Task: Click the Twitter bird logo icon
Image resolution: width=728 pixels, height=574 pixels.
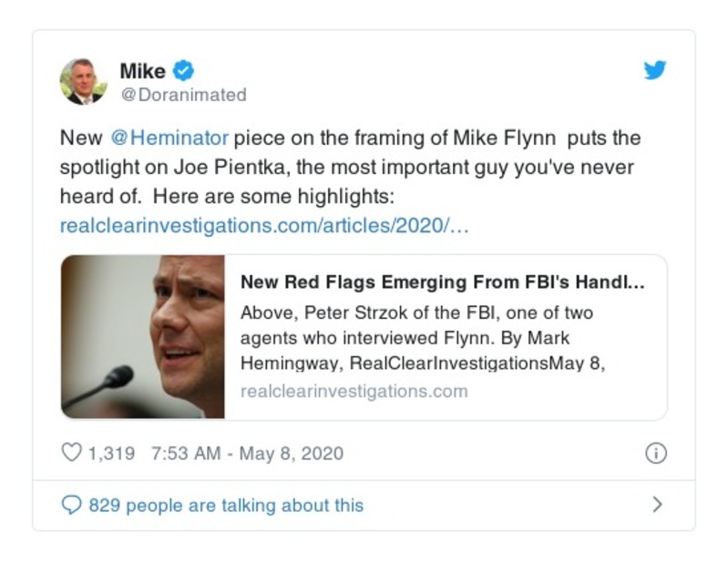Action: [x=655, y=71]
